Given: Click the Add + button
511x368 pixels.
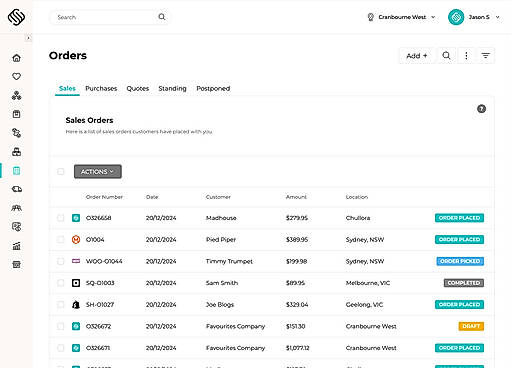Looking at the screenshot, I should click(417, 56).
